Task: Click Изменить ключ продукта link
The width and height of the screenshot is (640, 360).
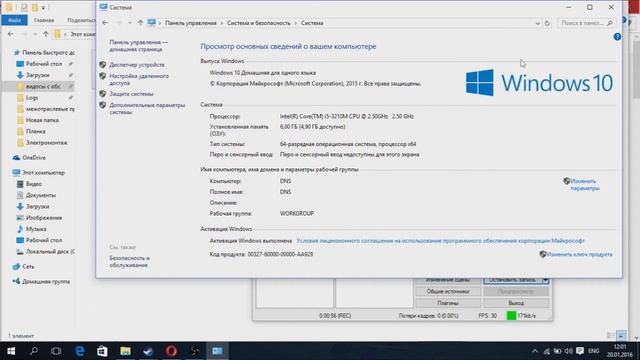Action: click(579, 254)
